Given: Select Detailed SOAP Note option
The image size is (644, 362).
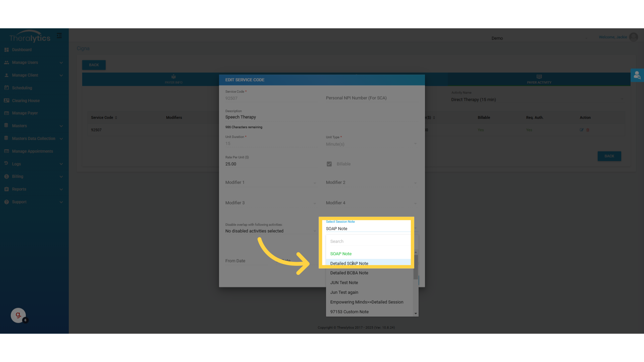Looking at the screenshot, I should pyautogui.click(x=349, y=263).
